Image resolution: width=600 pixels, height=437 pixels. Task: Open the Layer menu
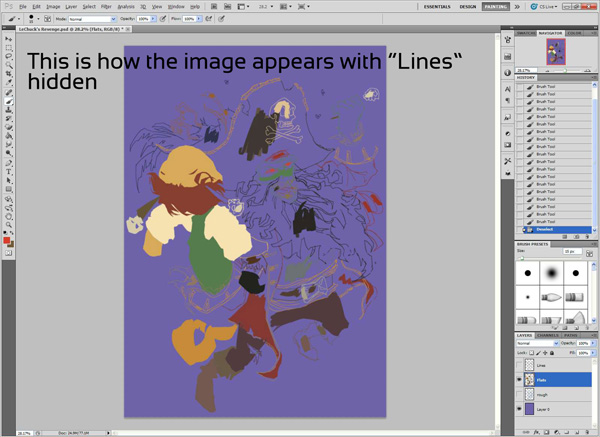71,7
